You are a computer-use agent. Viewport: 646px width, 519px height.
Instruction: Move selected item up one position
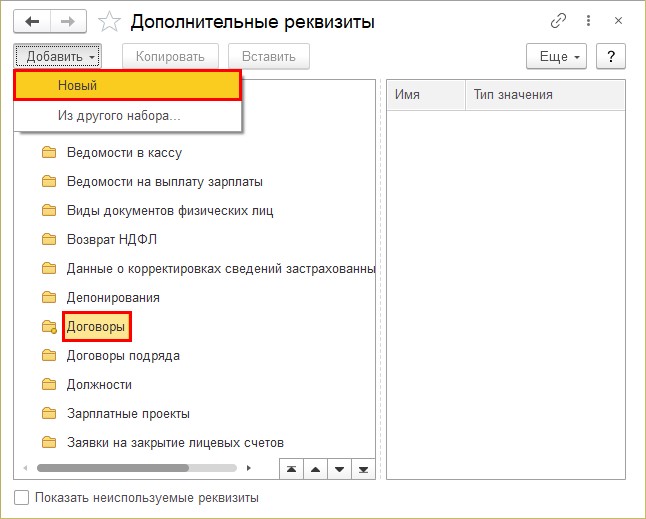[x=315, y=468]
